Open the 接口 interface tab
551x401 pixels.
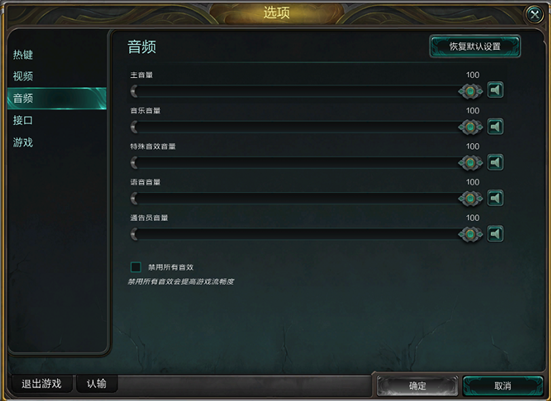[23, 120]
